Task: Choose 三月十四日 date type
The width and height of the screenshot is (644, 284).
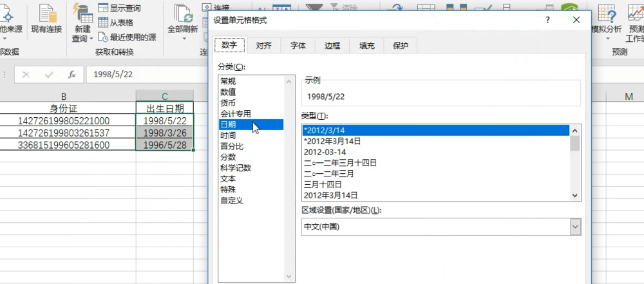Action: (435, 185)
